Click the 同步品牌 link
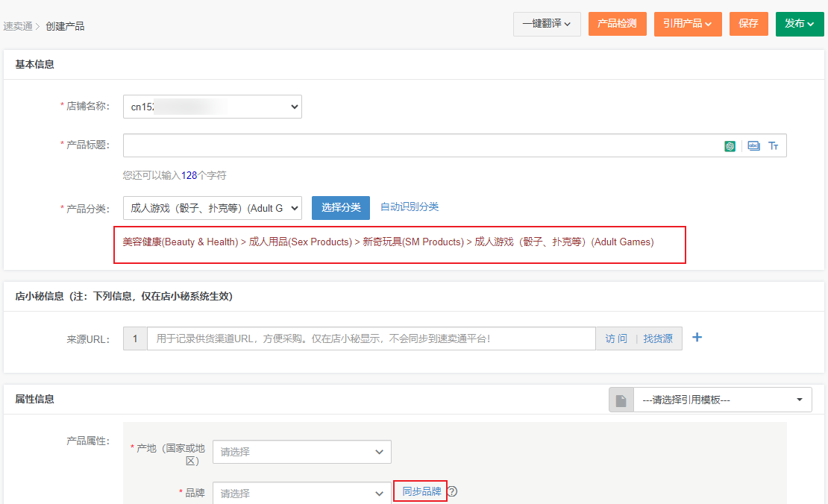The height and width of the screenshot is (504, 828). point(421,491)
